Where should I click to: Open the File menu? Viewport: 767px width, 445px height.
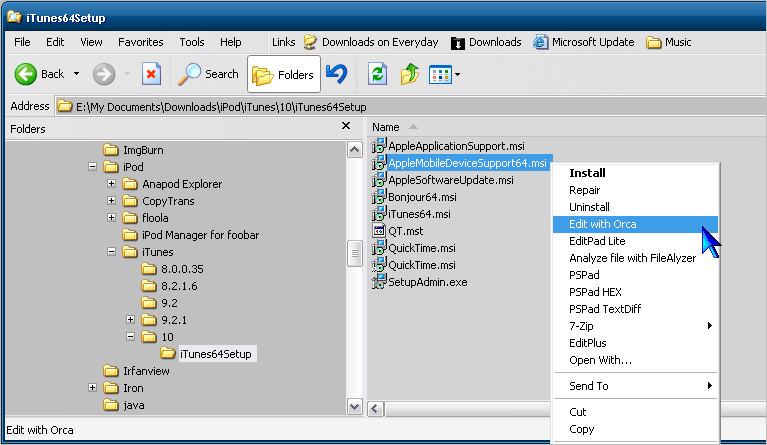click(x=22, y=42)
